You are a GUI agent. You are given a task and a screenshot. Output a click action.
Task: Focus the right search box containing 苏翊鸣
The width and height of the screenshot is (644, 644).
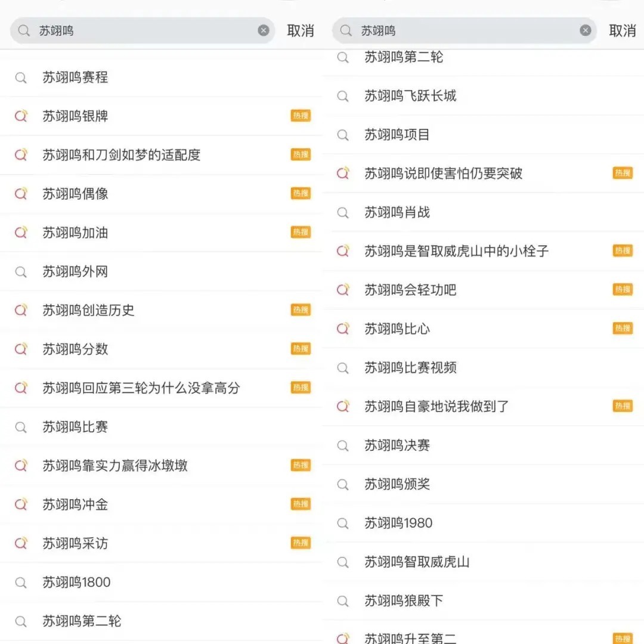465,30
